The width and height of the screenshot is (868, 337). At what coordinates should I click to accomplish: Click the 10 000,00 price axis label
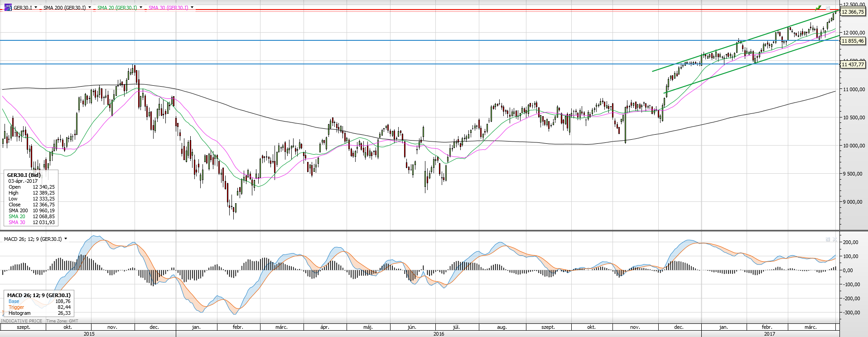point(854,146)
